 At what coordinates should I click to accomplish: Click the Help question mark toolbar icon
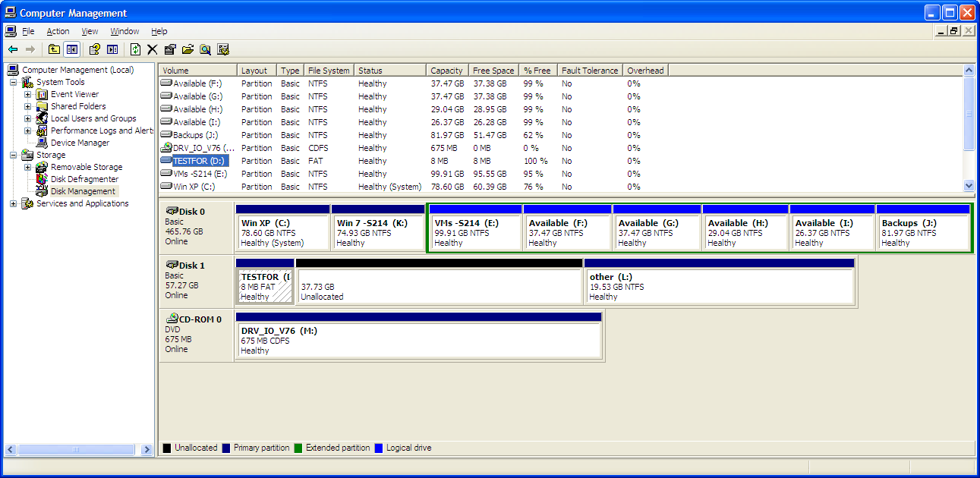pos(95,49)
